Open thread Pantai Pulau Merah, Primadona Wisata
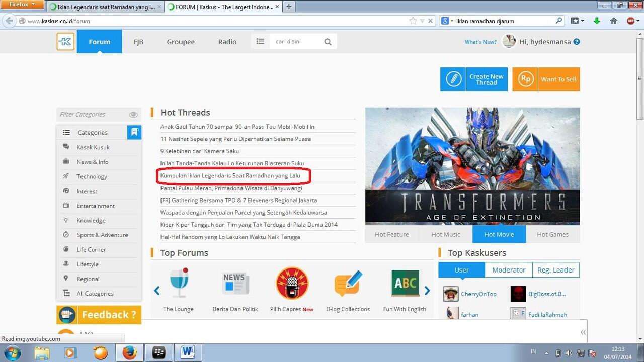Screen dimensions: 644x362 (231, 188)
